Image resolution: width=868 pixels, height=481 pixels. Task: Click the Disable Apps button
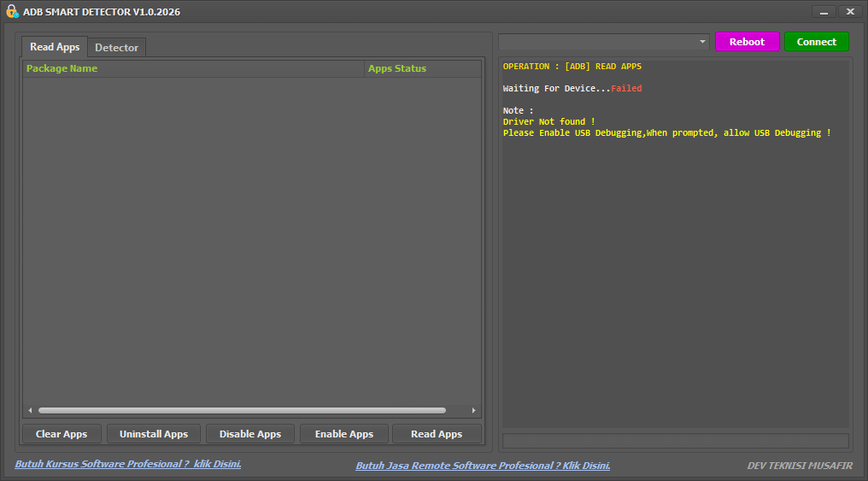tap(250, 434)
